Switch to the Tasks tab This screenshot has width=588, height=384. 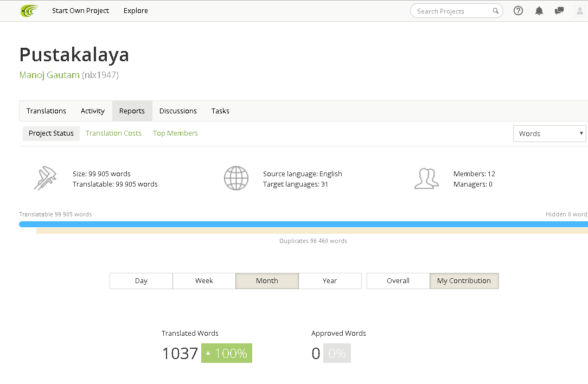pyautogui.click(x=220, y=111)
